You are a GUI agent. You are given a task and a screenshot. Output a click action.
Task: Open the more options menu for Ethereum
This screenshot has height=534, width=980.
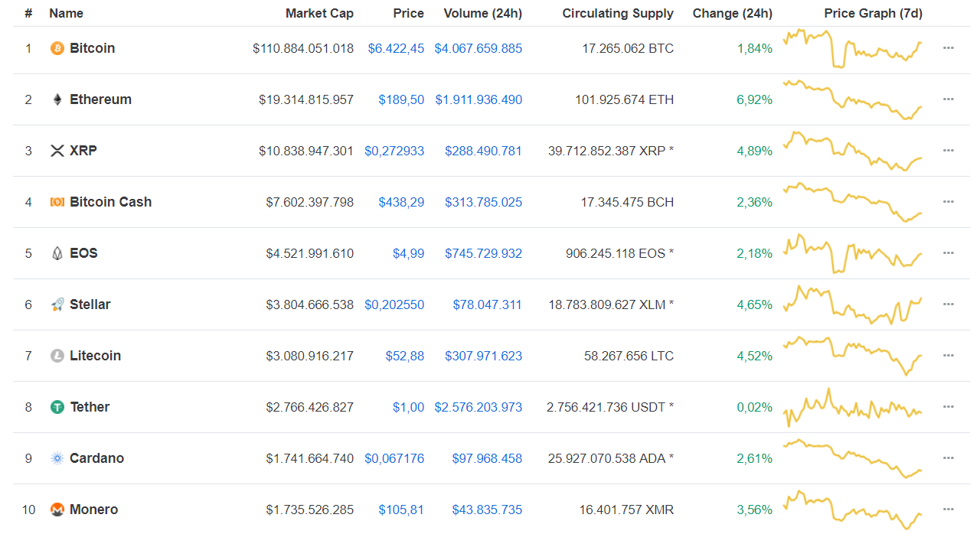(949, 99)
